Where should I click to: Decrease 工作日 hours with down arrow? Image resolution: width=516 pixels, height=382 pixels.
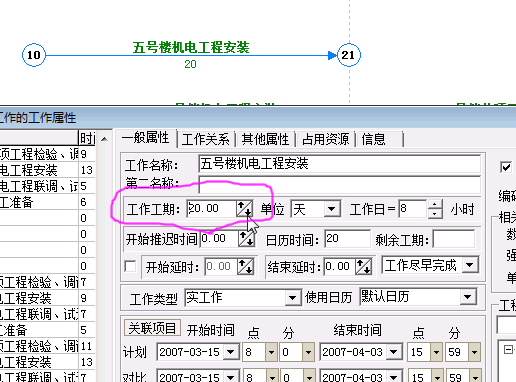(x=435, y=213)
